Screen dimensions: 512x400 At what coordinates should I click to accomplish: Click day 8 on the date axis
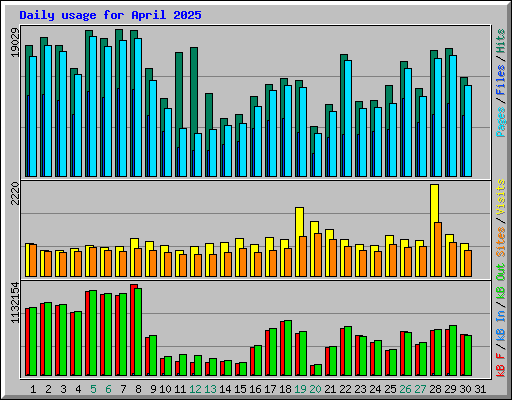click(x=138, y=389)
